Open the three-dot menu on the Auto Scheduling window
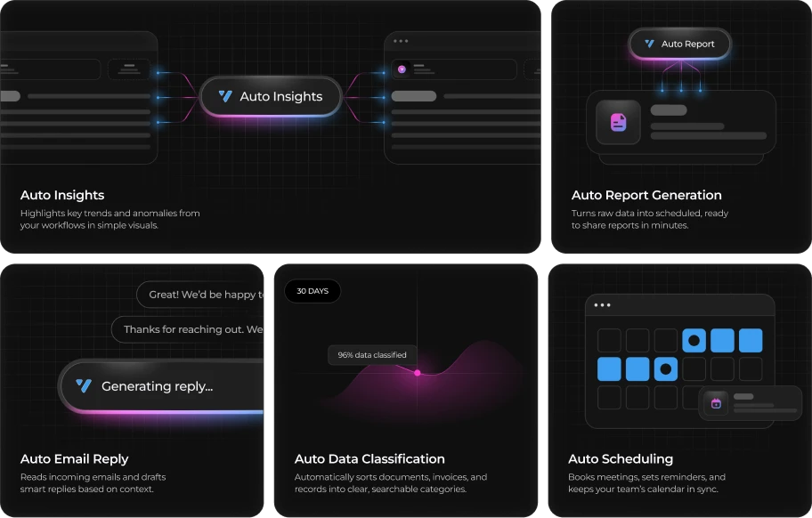This screenshot has width=812, height=518. (x=601, y=304)
